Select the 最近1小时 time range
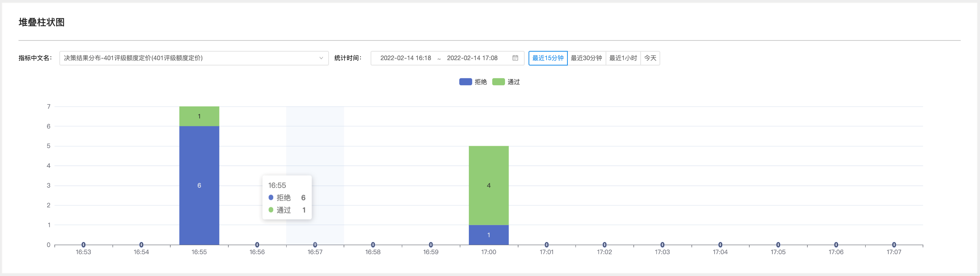Screen dimensions: 980x276 [623, 58]
